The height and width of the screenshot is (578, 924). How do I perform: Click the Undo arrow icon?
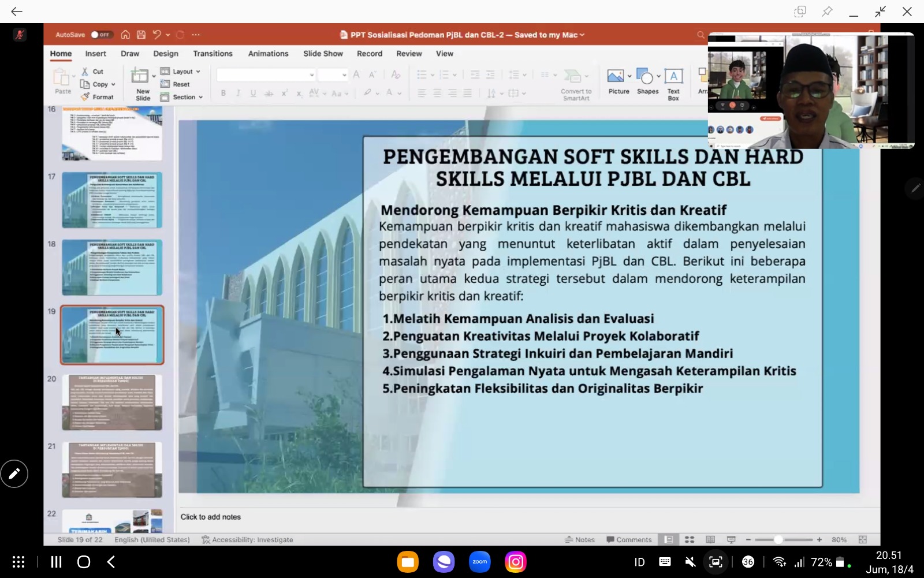157,35
